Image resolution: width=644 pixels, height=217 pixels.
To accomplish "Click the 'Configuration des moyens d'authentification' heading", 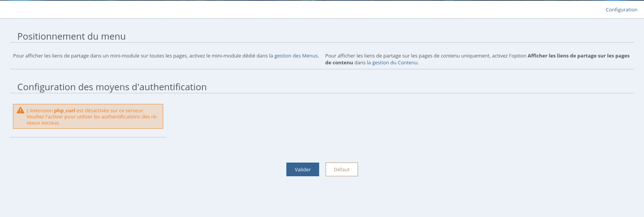I will click(112, 87).
